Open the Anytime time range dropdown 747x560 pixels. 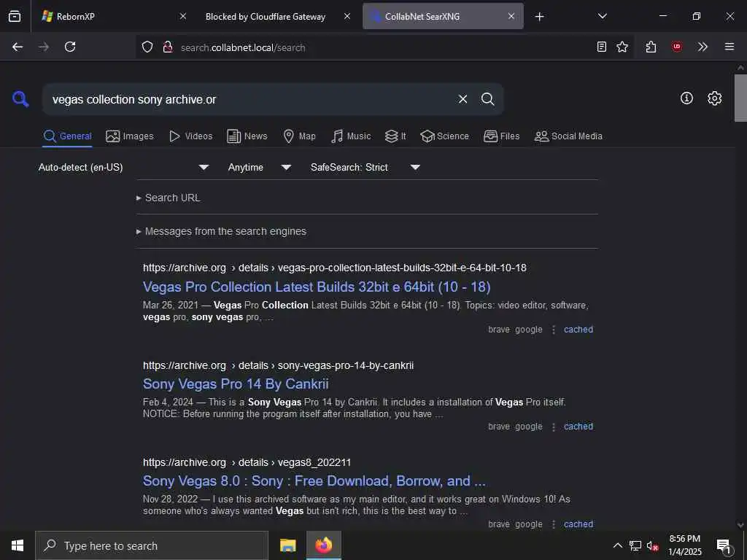tap(259, 167)
